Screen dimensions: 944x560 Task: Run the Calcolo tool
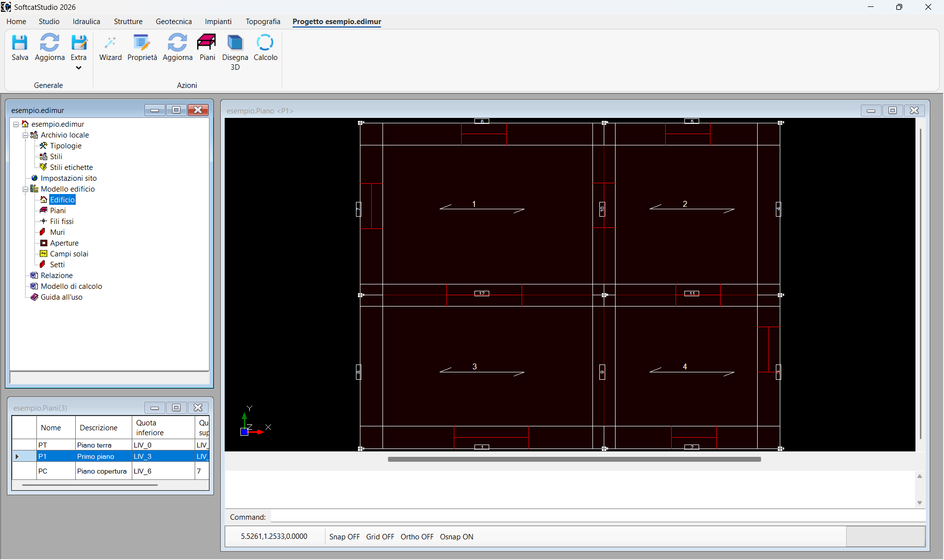(x=265, y=47)
